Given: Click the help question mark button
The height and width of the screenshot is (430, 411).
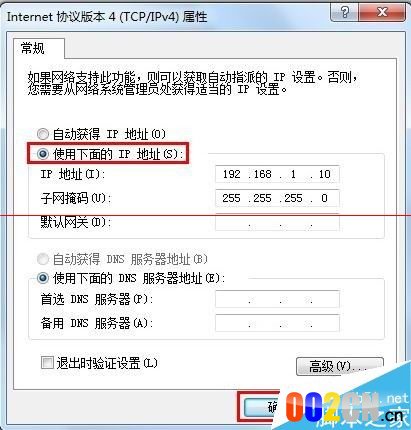Looking at the screenshot, I should (x=344, y=12).
